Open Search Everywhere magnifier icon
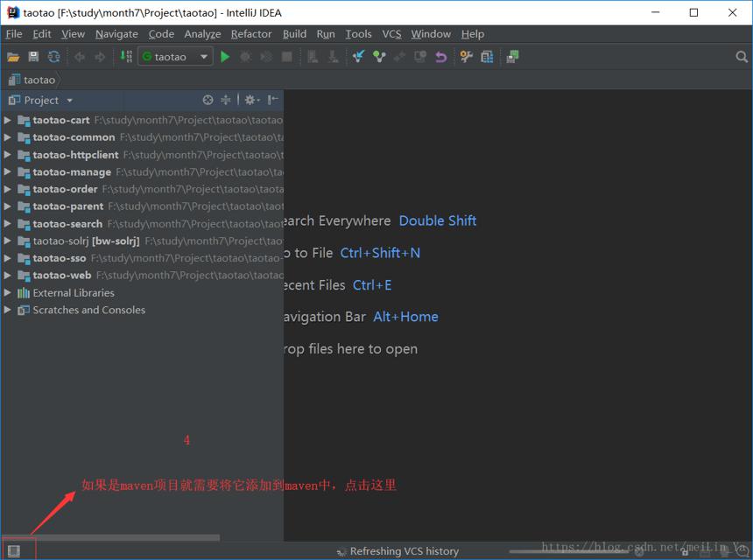The height and width of the screenshot is (560, 753). 742,57
